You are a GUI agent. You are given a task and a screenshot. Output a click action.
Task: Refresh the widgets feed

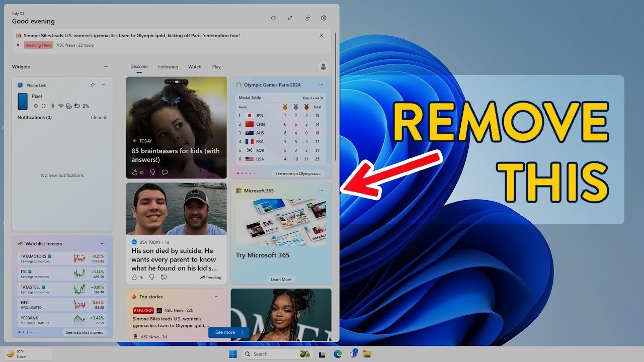coord(273,18)
